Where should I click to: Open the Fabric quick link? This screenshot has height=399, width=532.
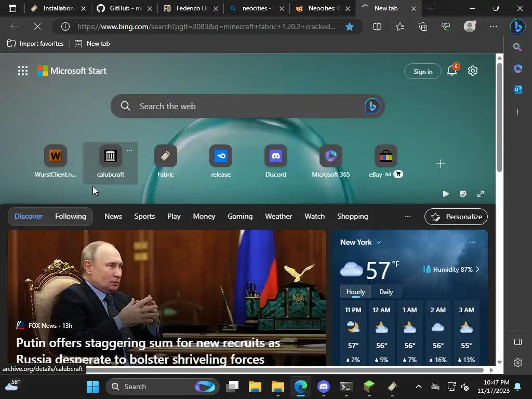pyautogui.click(x=166, y=162)
